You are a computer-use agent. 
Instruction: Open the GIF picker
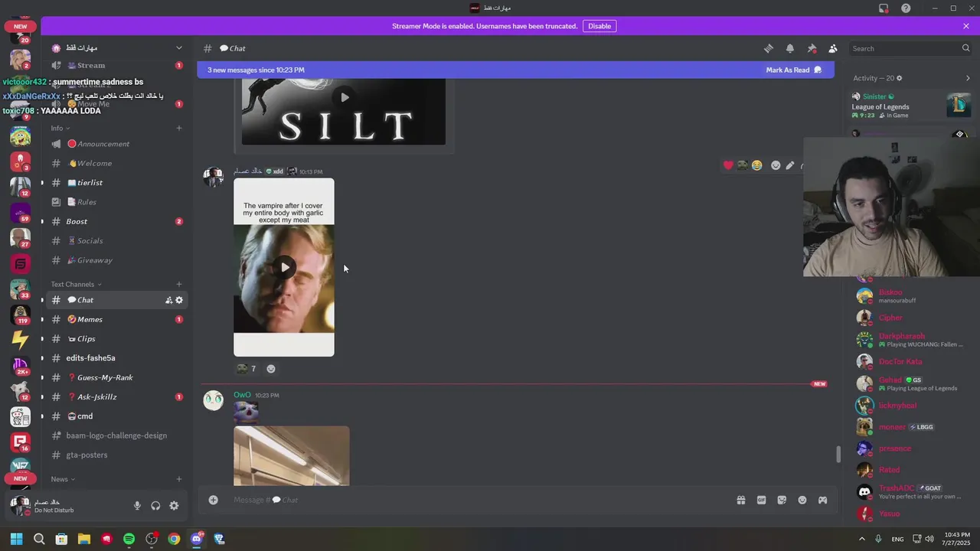pyautogui.click(x=761, y=500)
